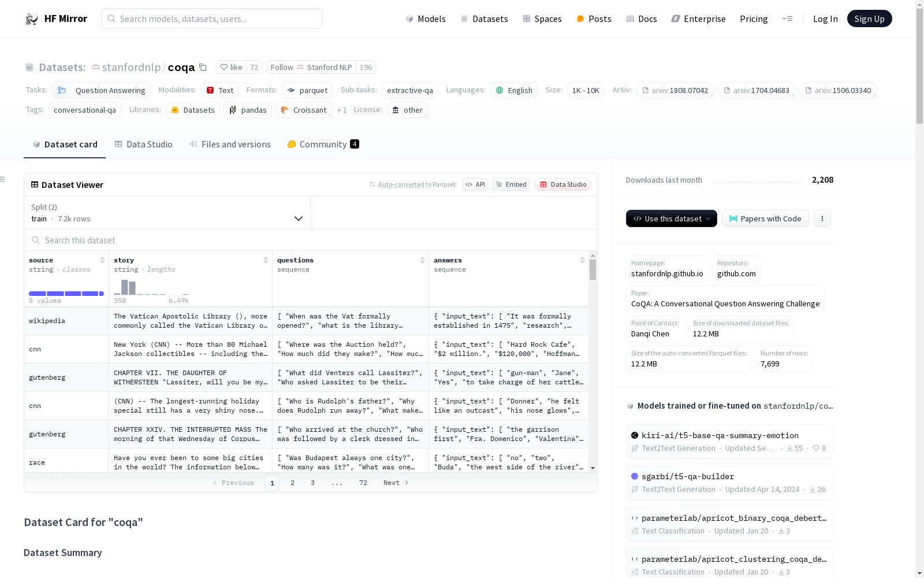This screenshot has width=924, height=578.
Task: Click the Text modality tag
Action: tap(220, 90)
